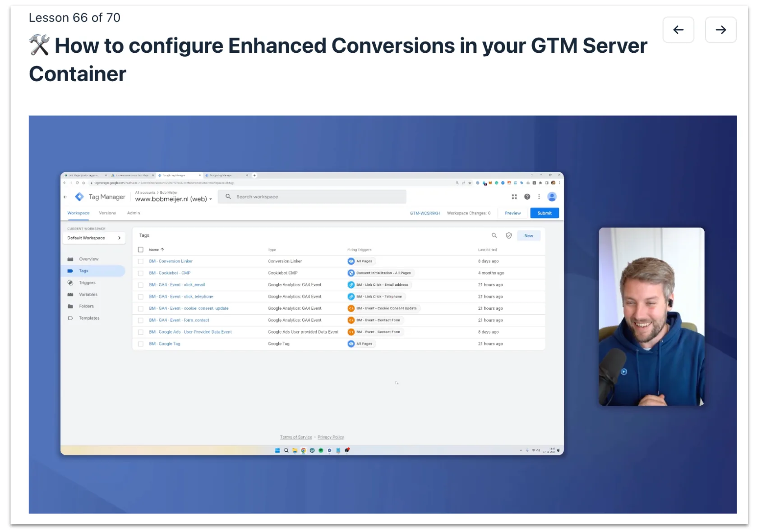Click the Google account avatar
This screenshot has height=532, width=757.
click(552, 197)
